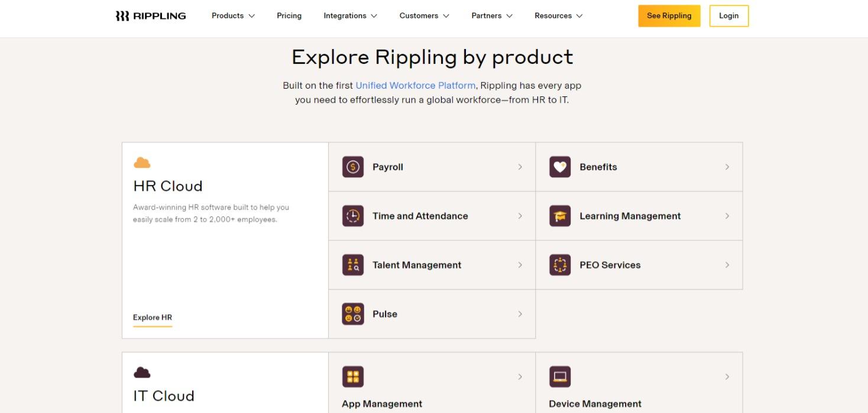The height and width of the screenshot is (413, 868).
Task: Click the PEO Services icon
Action: 560,265
